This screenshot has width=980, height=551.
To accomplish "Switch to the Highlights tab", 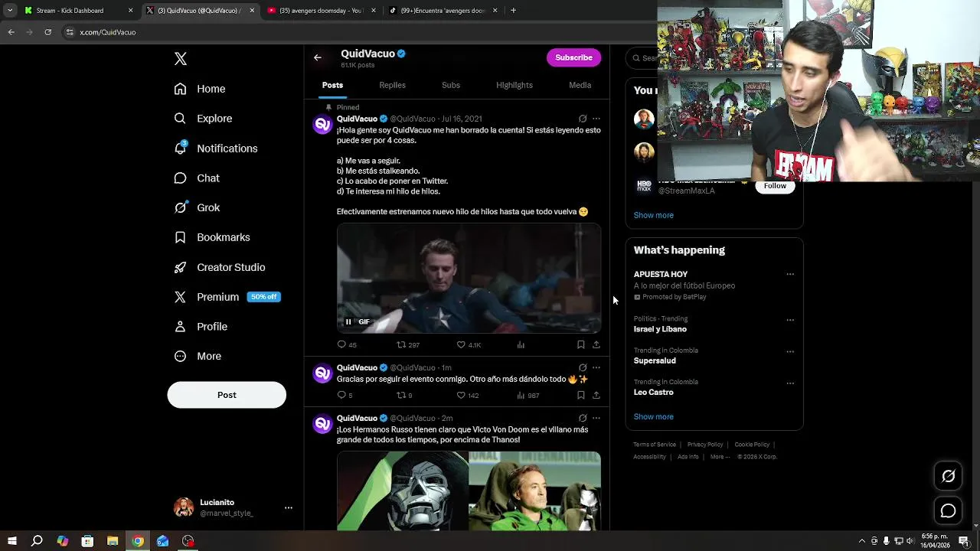I will [514, 85].
